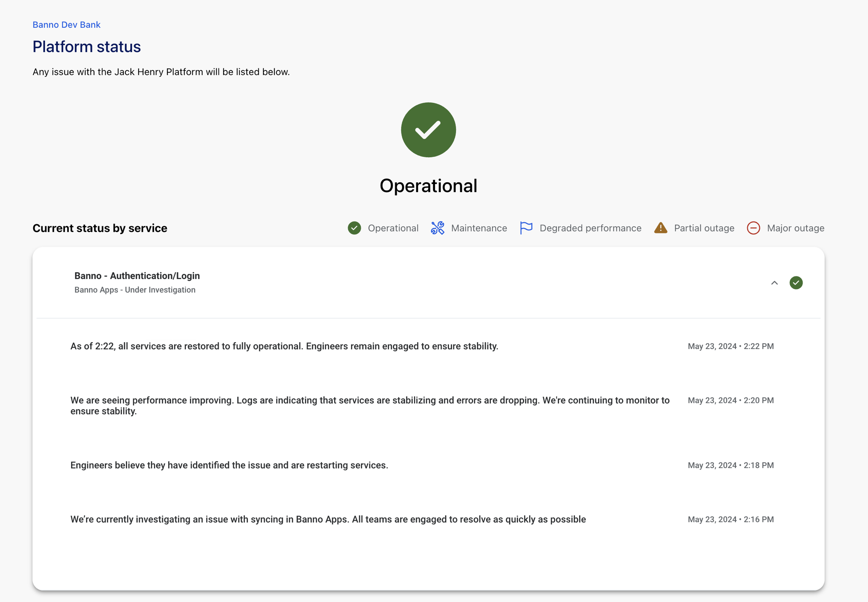This screenshot has width=868, height=602.
Task: Click the 2:22 PM restored services update
Action: (284, 346)
